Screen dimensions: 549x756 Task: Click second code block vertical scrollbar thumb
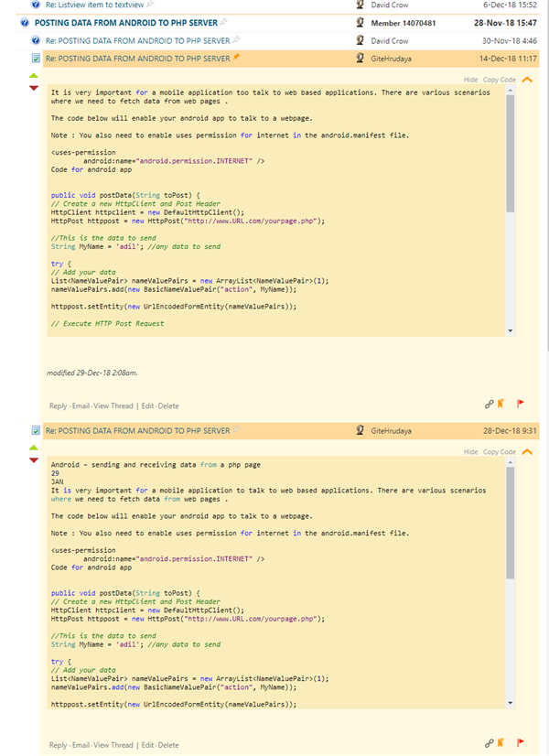click(511, 523)
